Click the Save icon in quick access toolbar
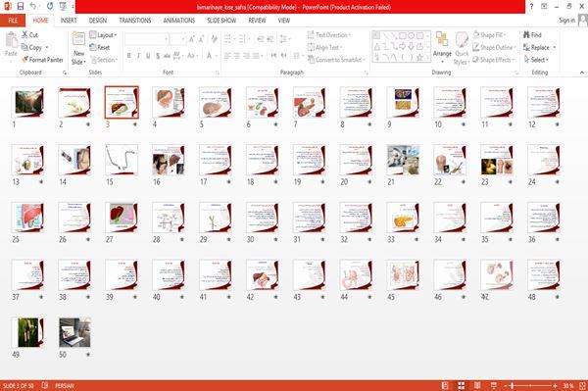Viewport: 588px width, 391px height. tap(21, 7)
